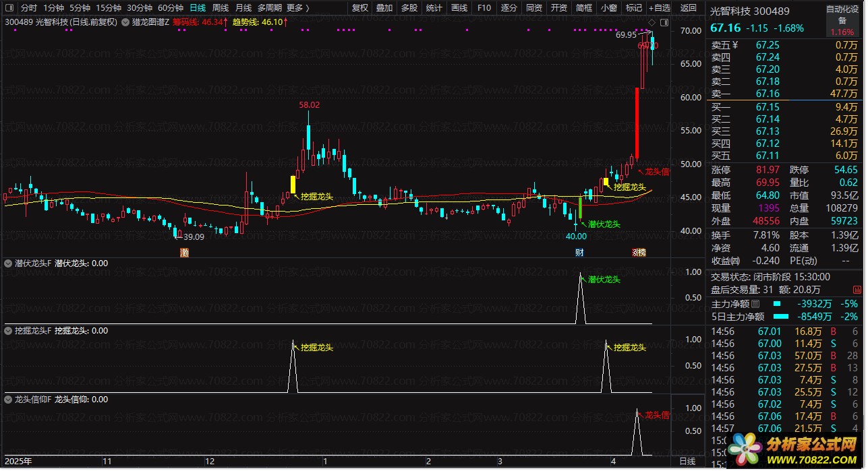Activate the 画线 drawing tool
Viewport: 868px width, 471px height.
(459, 8)
